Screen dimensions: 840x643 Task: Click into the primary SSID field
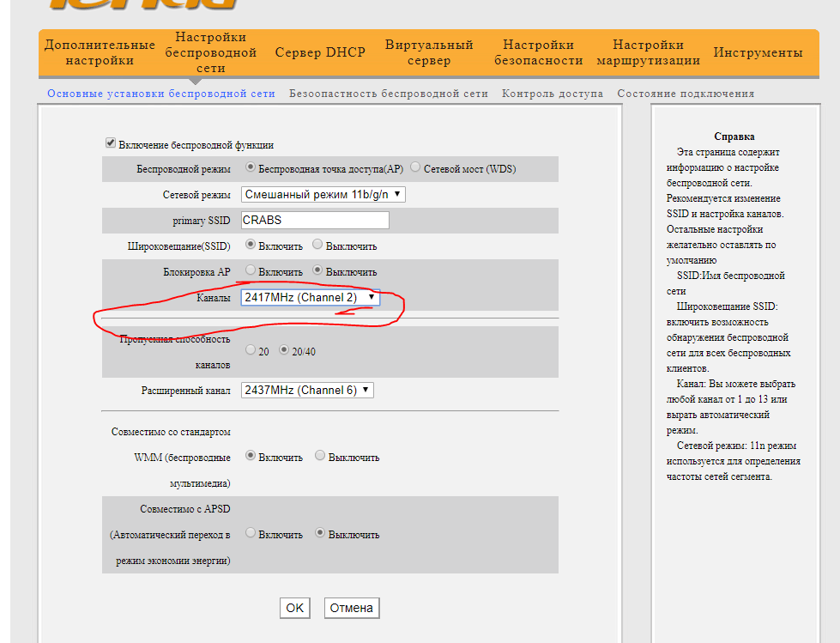click(315, 221)
